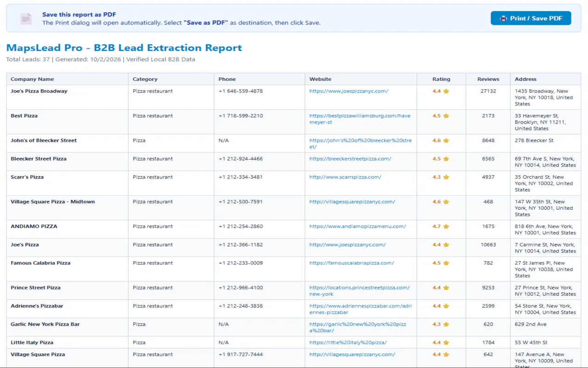Screen dimensions: 588x368
Task: Click the company name ANDIAMO PIZZA
Action: coord(34,226)
